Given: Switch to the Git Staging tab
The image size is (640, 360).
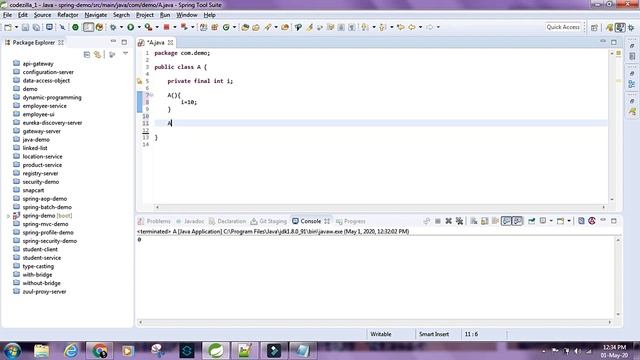Looking at the screenshot, I should point(269,221).
